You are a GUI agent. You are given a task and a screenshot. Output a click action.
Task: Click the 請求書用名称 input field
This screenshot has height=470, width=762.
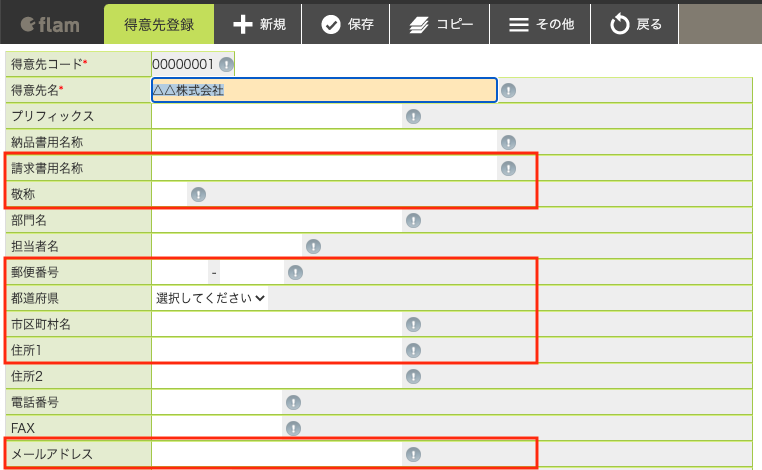coord(324,168)
